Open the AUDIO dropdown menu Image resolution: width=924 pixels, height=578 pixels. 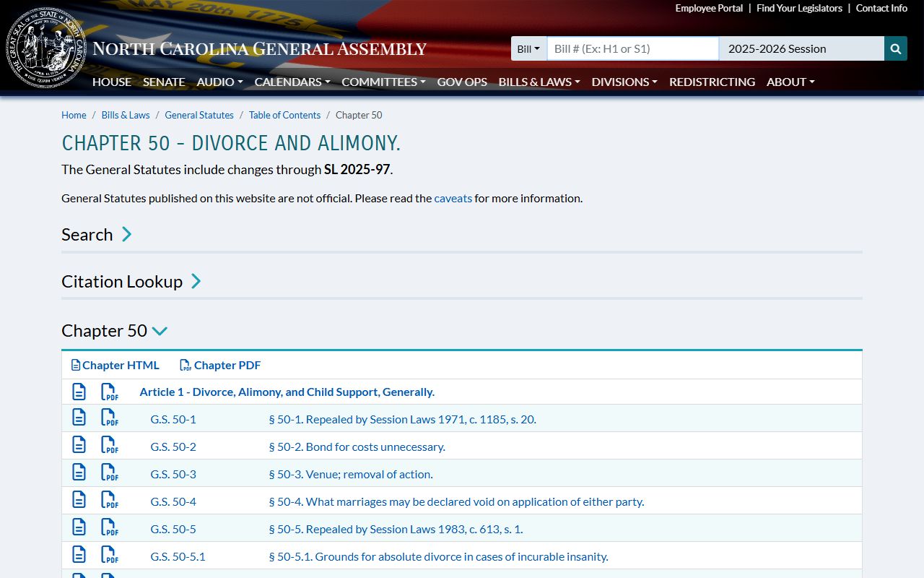(219, 82)
